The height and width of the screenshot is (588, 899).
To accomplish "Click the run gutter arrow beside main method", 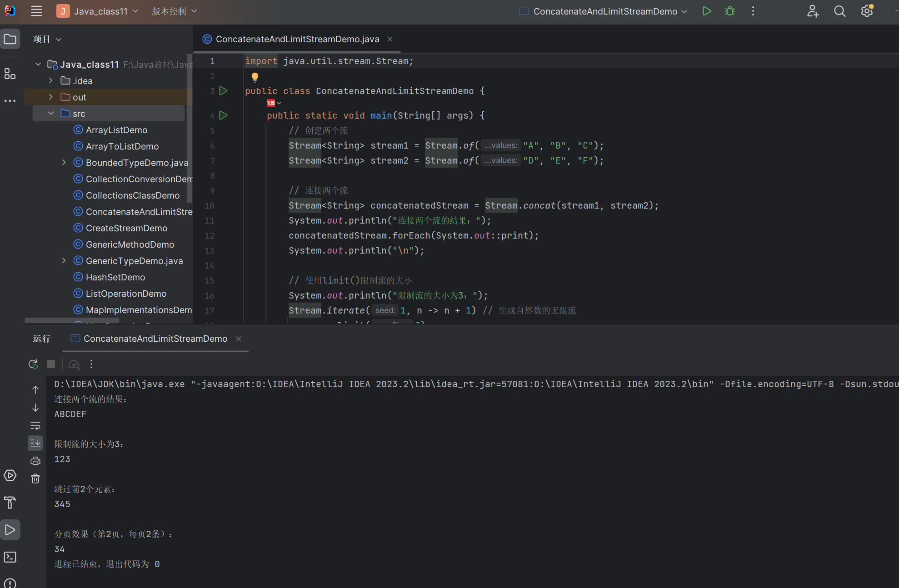I will [223, 115].
